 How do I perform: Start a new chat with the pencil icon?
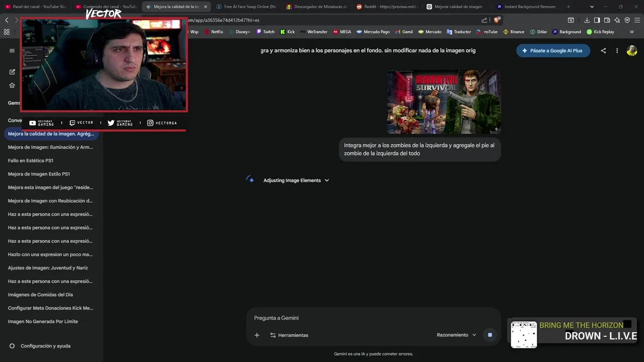[x=12, y=72]
